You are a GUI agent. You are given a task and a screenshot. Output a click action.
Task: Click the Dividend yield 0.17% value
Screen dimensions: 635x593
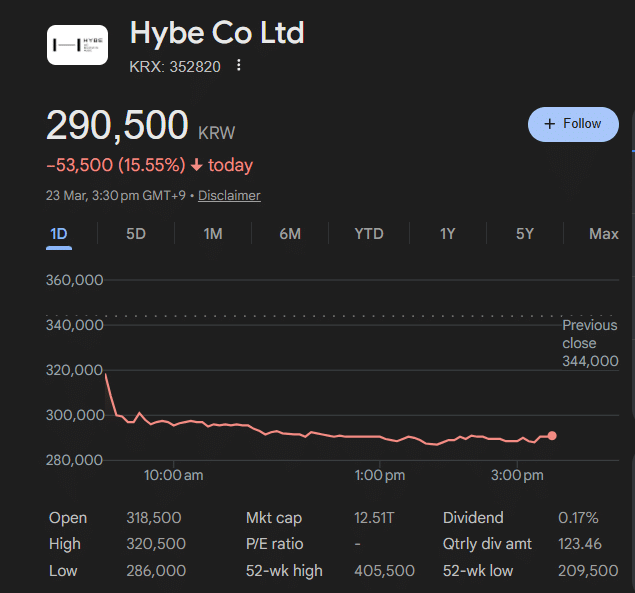click(578, 518)
